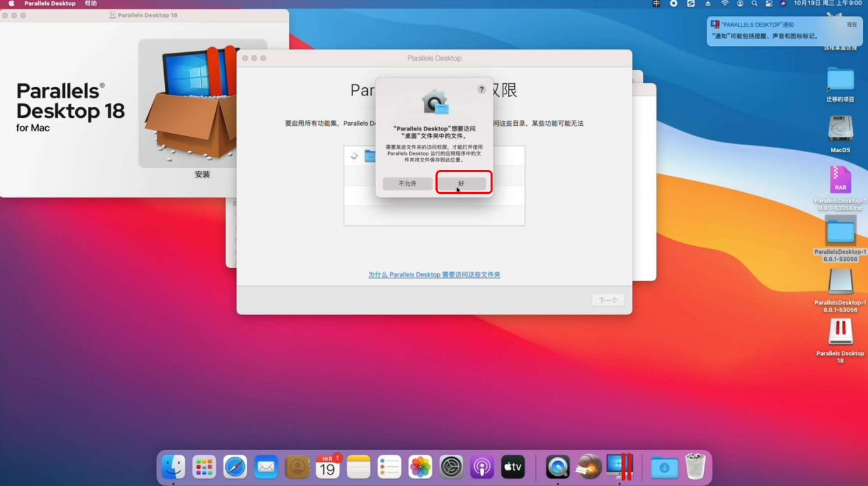The width and height of the screenshot is (868, 486).
Task: Click the Chinese input method icon in the menu bar
Action: pos(657,4)
